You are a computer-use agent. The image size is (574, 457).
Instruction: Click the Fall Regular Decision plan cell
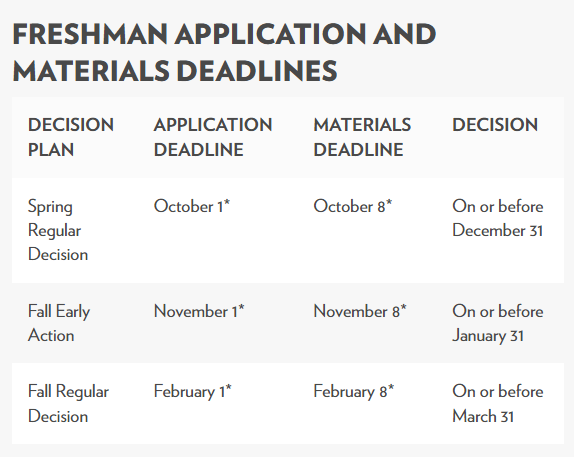[x=68, y=404]
